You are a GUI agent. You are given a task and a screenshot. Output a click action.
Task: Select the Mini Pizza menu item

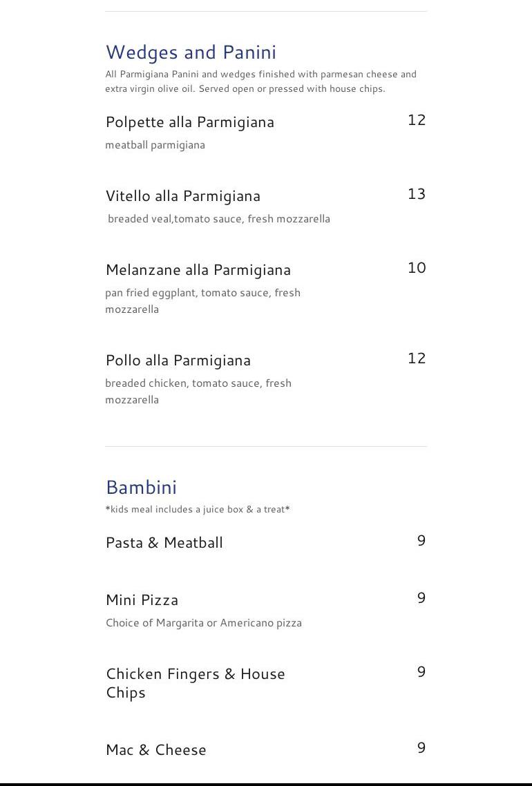pyautogui.click(x=142, y=600)
